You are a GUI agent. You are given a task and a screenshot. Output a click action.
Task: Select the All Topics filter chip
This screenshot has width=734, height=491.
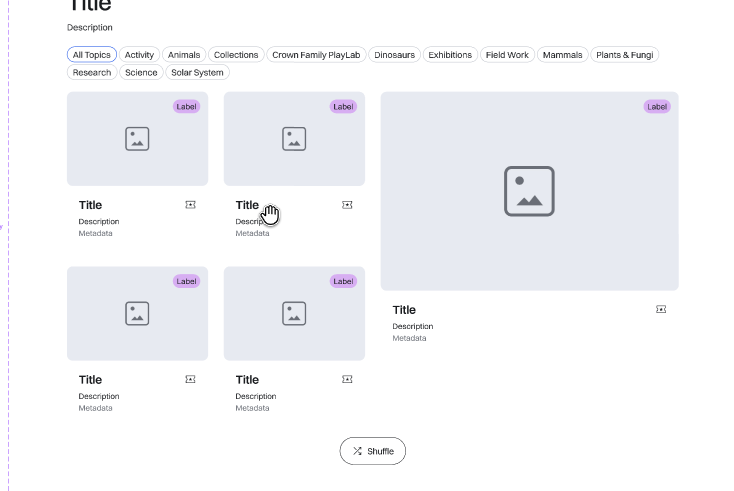coord(92,55)
